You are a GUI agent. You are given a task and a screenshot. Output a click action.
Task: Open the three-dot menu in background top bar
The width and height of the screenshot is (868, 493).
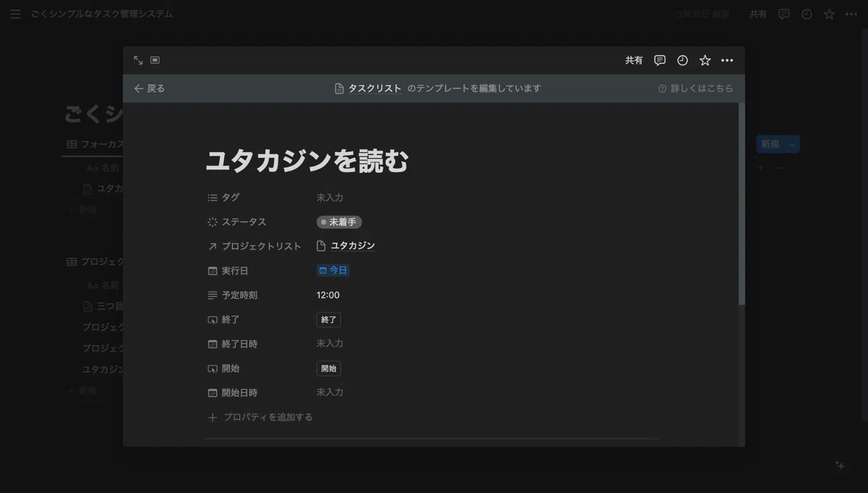click(851, 14)
